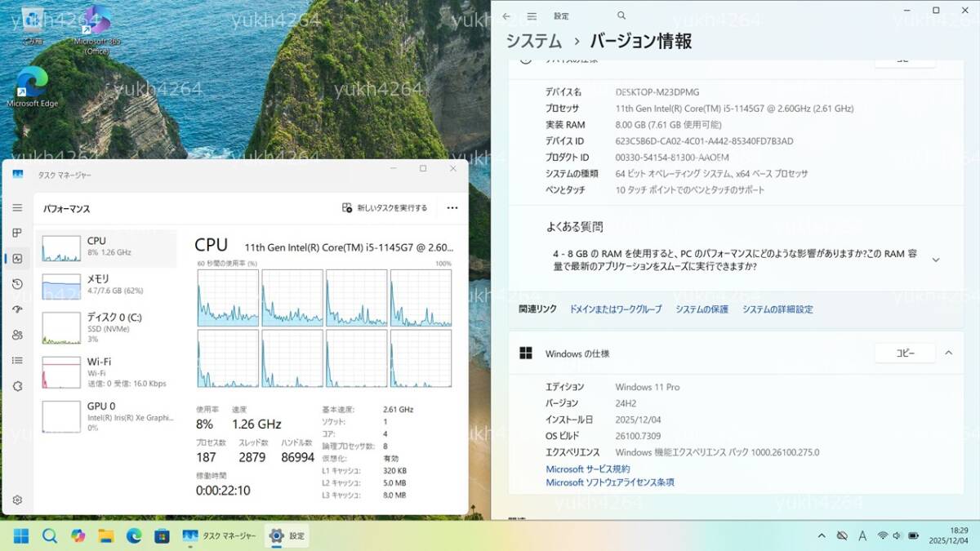Click the search icon in Settings title bar
Viewport: 980px width, 551px height.
tap(621, 16)
